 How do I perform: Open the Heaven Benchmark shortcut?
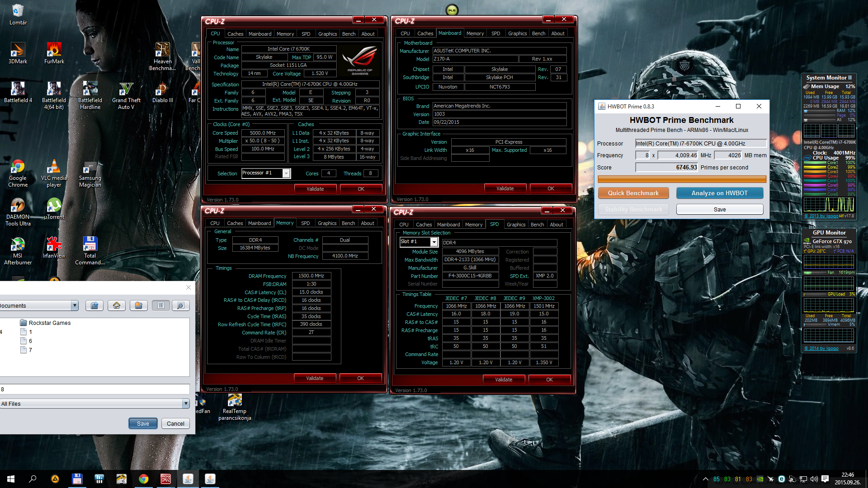(162, 56)
